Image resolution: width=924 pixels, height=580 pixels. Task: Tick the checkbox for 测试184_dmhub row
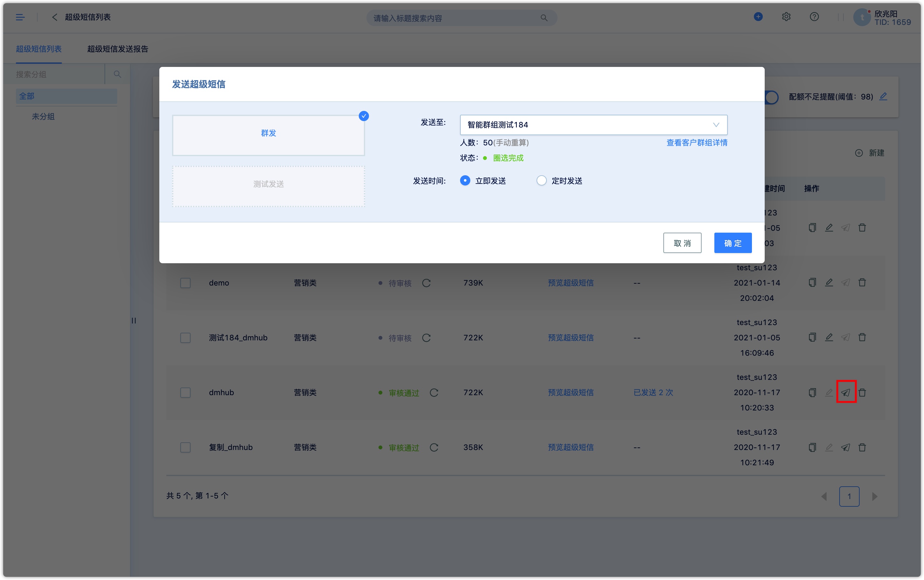tap(185, 338)
